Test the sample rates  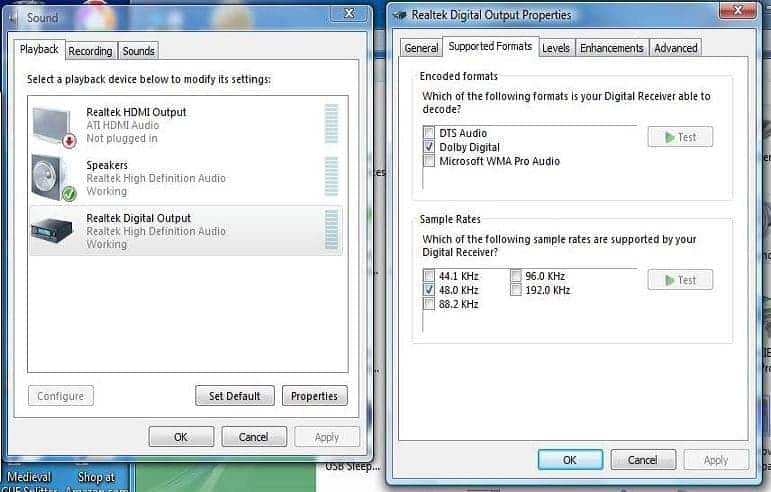(681, 280)
